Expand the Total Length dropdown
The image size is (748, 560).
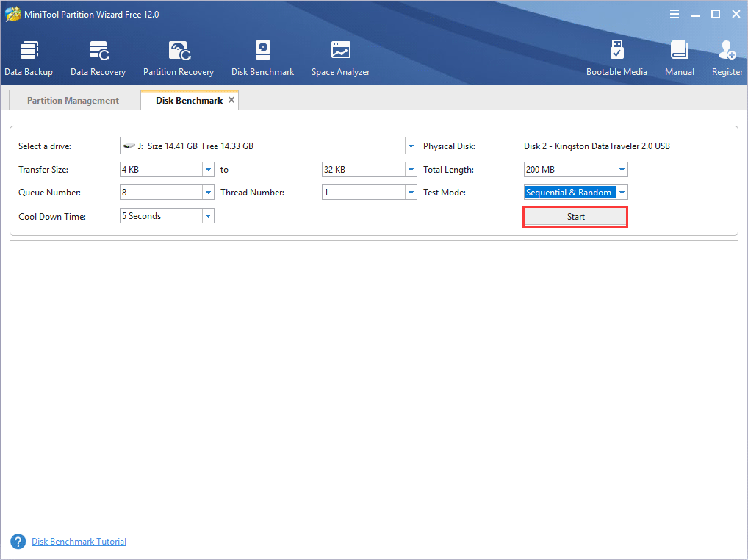point(622,169)
